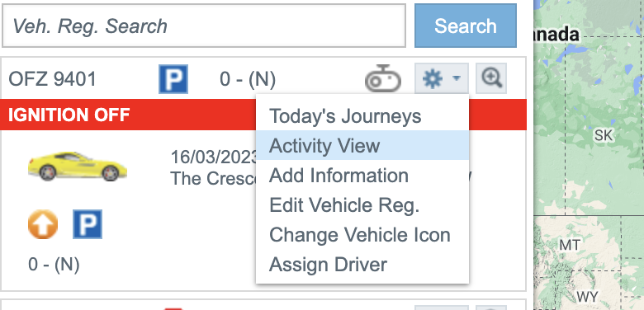The image size is (644, 310).
Task: Click the MT label on the map
Action: [570, 245]
